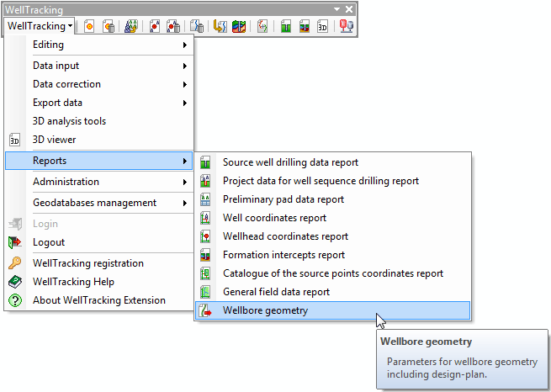Click the red dot page with trash icon
This screenshot has height=392, width=551.
tap(173, 26)
